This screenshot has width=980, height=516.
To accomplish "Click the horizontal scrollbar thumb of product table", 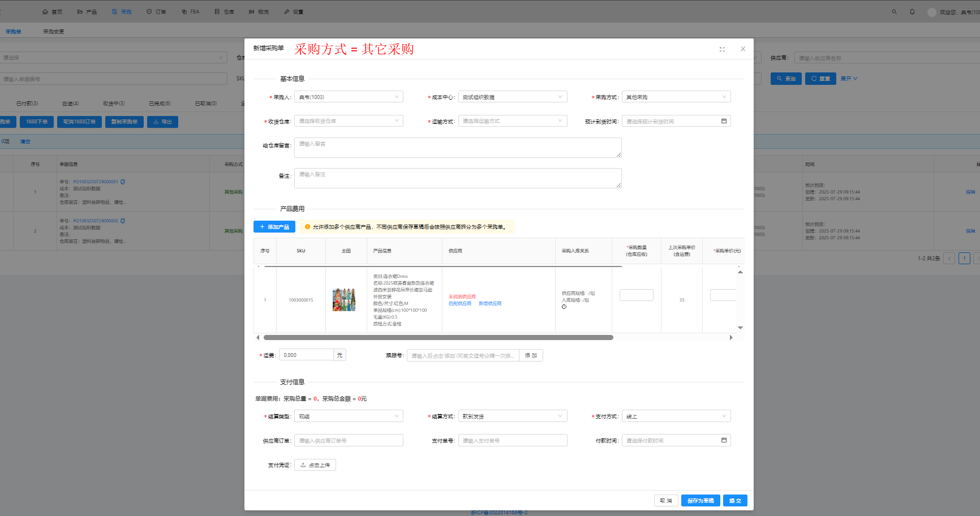I will (x=439, y=338).
